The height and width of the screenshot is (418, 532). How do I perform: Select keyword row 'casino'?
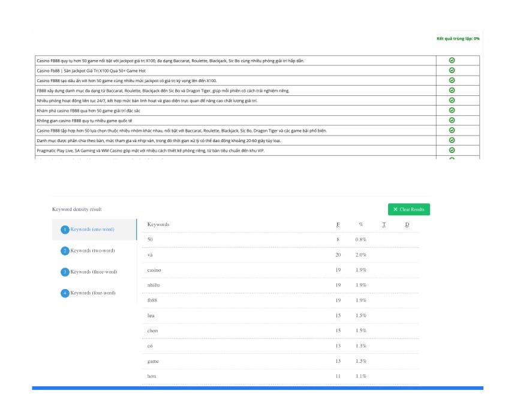tap(280, 270)
